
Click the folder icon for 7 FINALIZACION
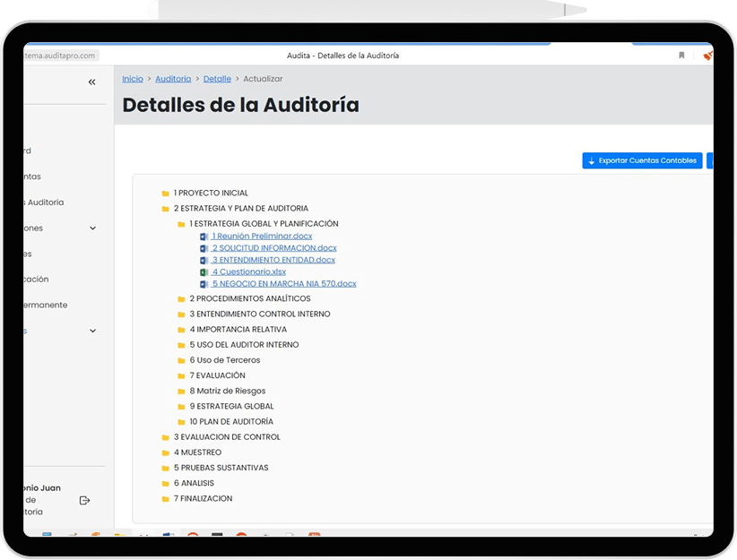[x=165, y=499]
